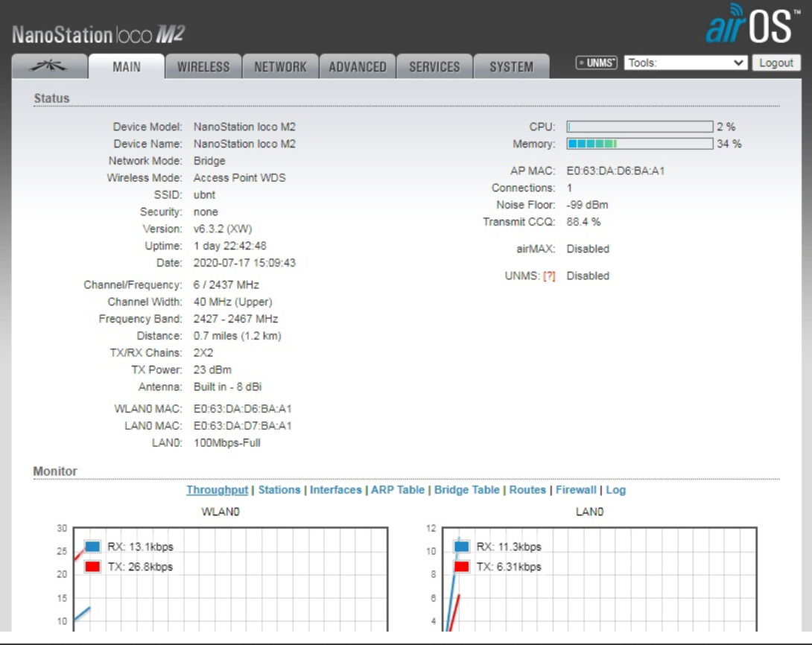Click the WLAN0 throughput graph
The height and width of the screenshot is (645, 812).
point(230,579)
